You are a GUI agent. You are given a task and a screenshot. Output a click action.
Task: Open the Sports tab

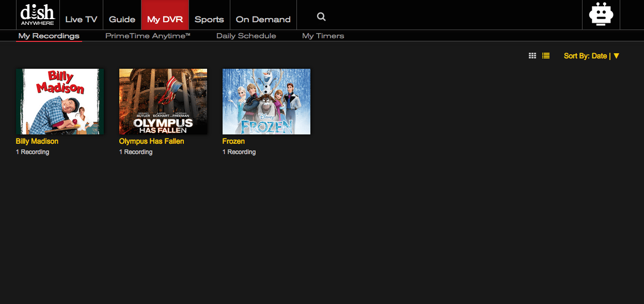point(209,19)
